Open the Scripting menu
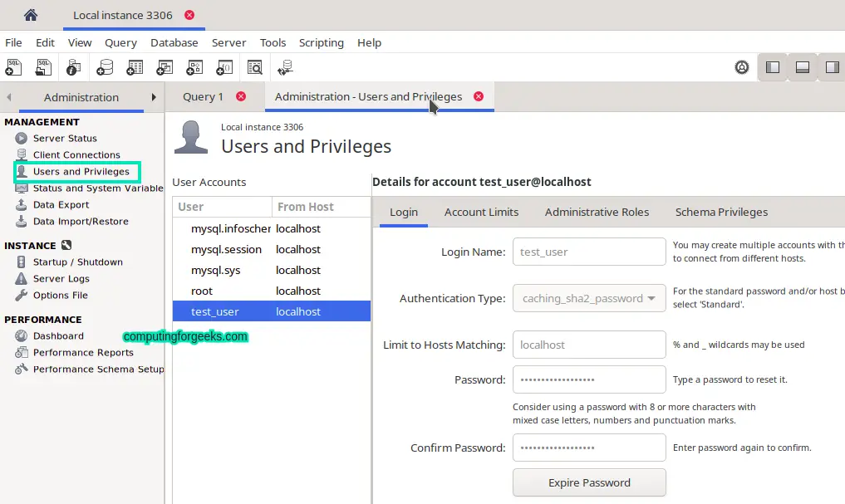The width and height of the screenshot is (845, 504). click(322, 42)
